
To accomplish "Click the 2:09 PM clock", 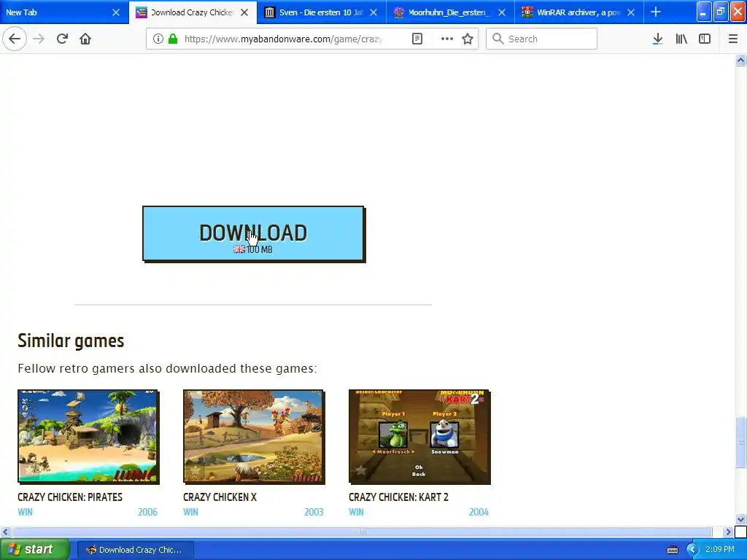I will pyautogui.click(x=720, y=549).
